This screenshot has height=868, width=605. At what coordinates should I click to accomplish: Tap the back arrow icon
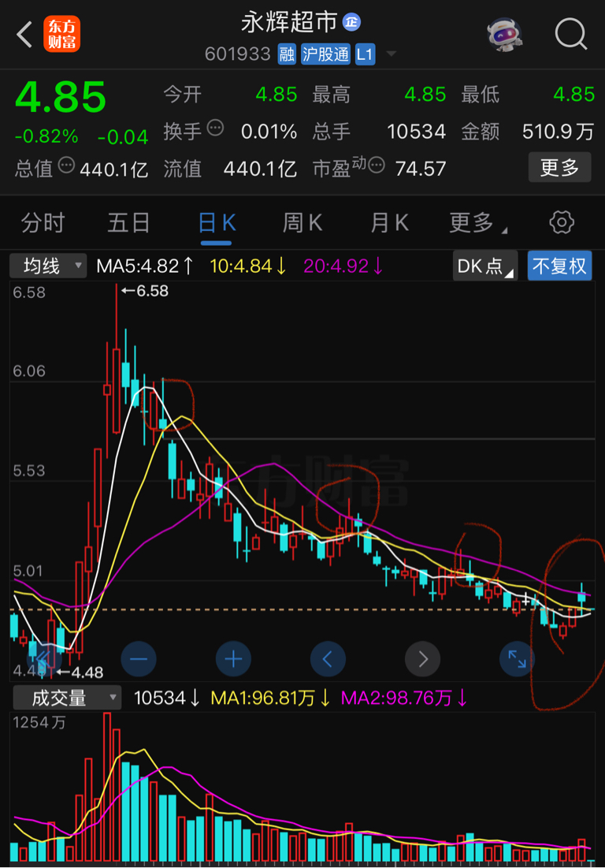(x=24, y=35)
